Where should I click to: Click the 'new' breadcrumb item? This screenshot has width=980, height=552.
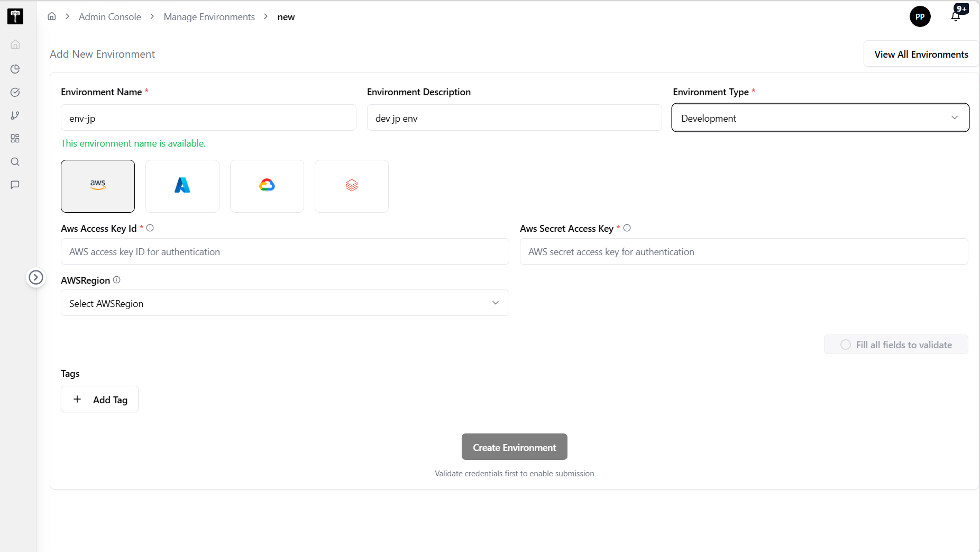tap(286, 17)
